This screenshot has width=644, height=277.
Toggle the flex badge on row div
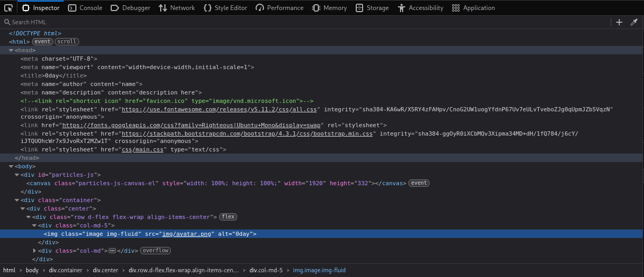pos(228,217)
